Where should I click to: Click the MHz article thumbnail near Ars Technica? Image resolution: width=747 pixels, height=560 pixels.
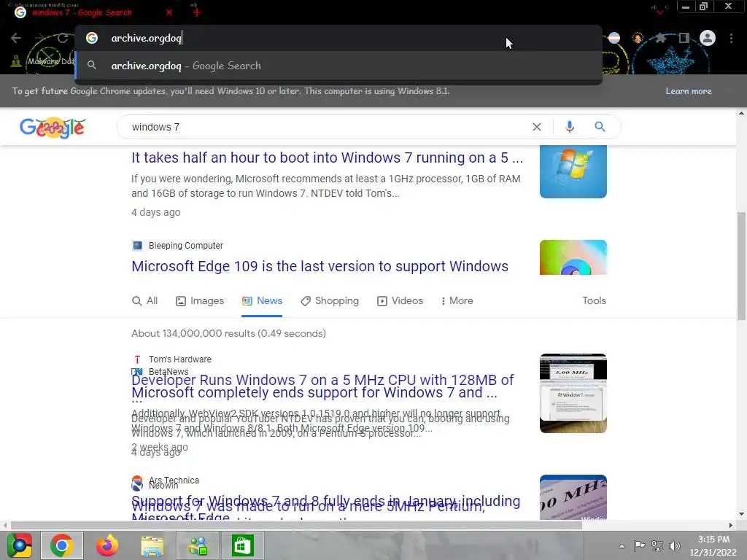573,497
